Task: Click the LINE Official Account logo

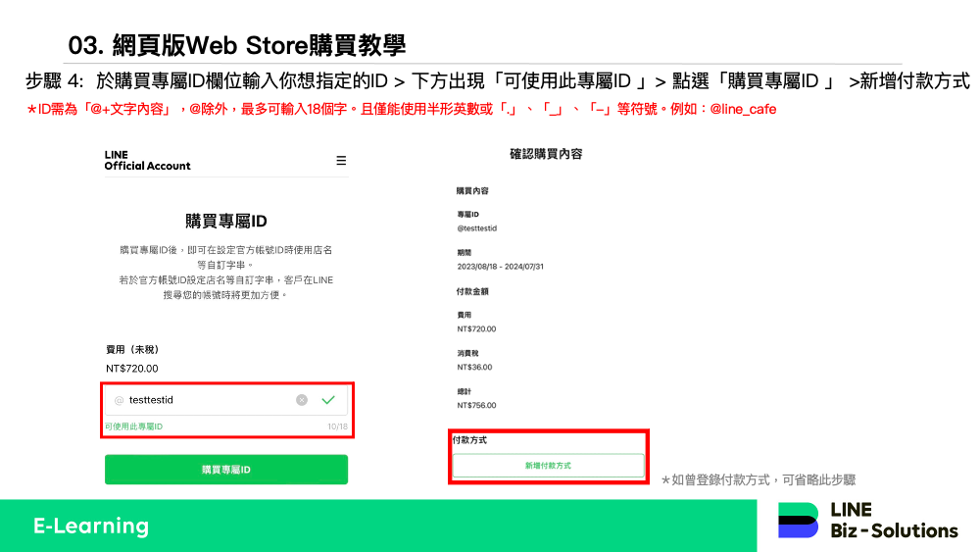Action: pos(147,161)
